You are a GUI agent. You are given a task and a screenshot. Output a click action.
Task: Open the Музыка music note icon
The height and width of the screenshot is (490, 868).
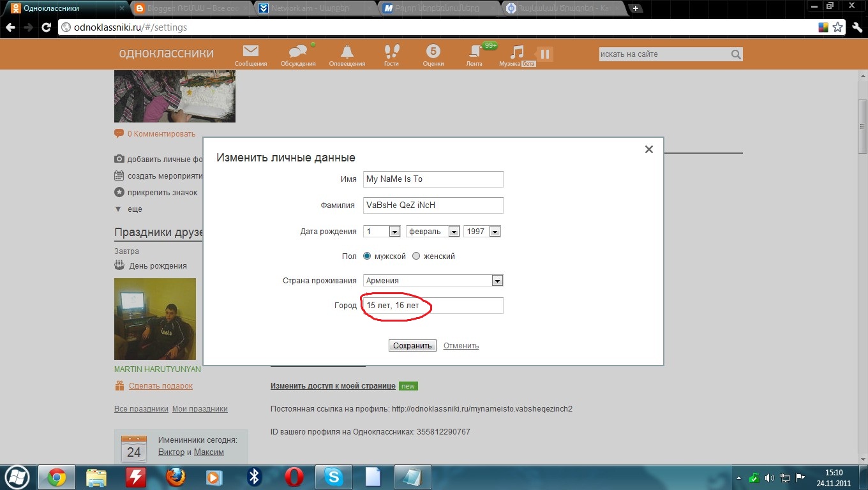point(517,56)
